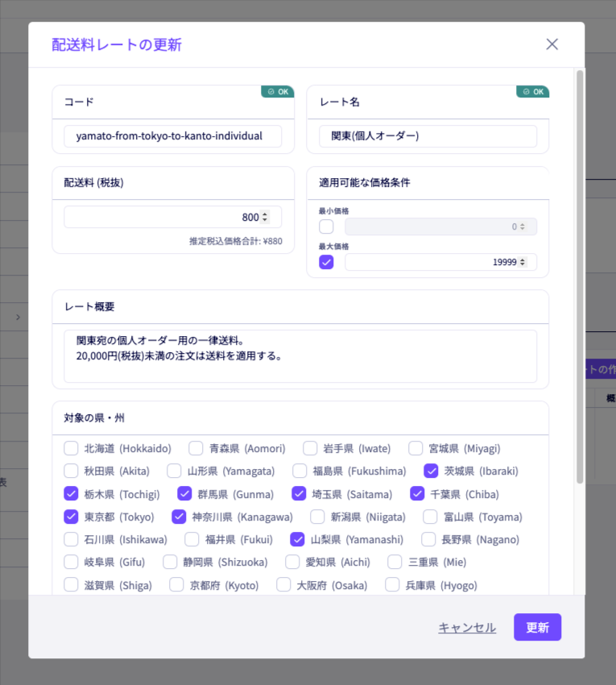
Task: Click the OK badge on the コード card
Action: click(278, 92)
